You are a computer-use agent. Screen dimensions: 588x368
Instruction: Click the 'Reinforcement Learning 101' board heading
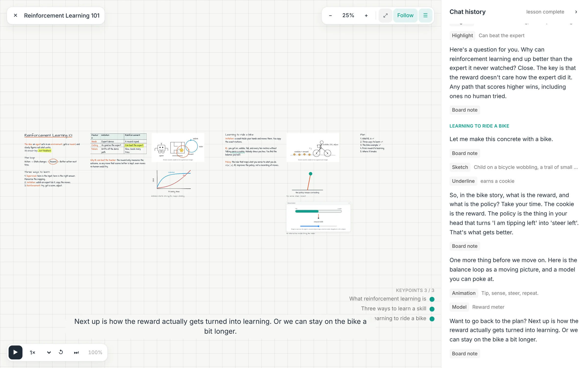[48, 135]
